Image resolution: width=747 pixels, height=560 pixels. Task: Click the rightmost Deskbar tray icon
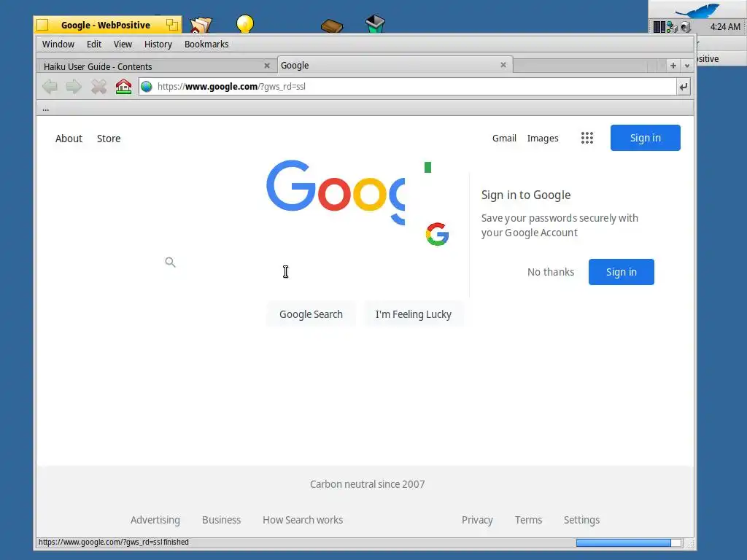pyautogui.click(x=686, y=27)
